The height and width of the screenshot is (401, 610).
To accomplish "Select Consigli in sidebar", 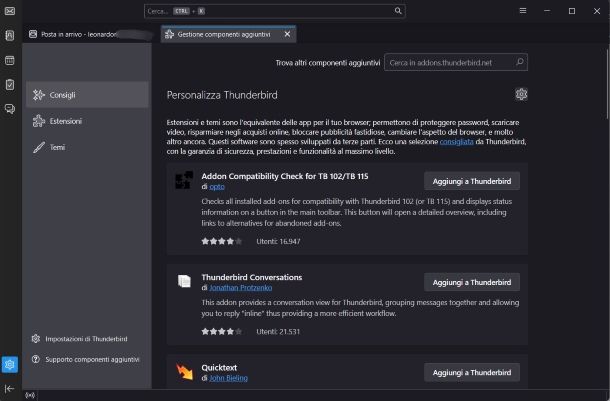I will [87, 95].
